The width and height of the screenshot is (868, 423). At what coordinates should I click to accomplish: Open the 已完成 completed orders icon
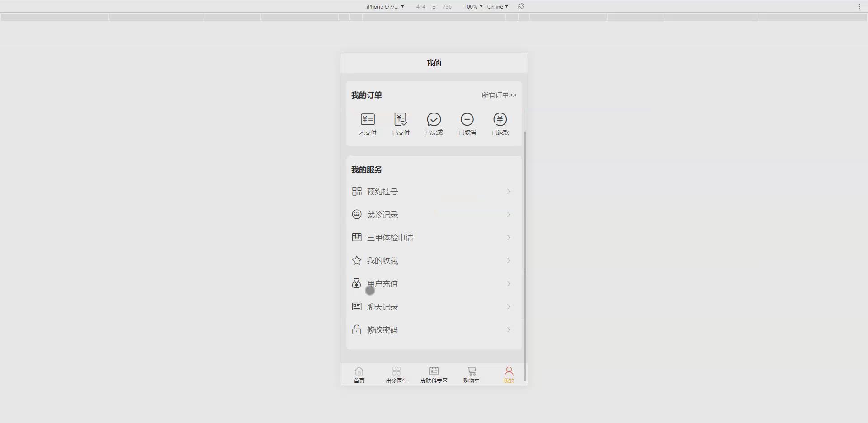pyautogui.click(x=434, y=119)
